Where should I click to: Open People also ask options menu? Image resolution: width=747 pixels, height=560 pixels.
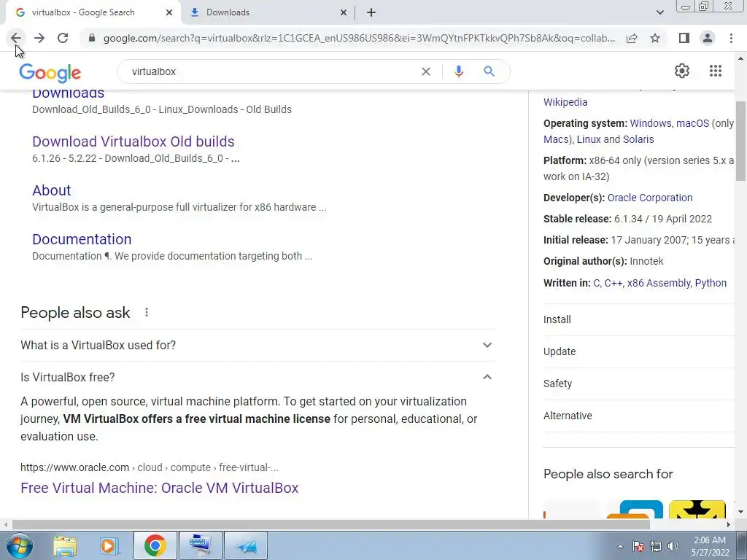click(146, 312)
